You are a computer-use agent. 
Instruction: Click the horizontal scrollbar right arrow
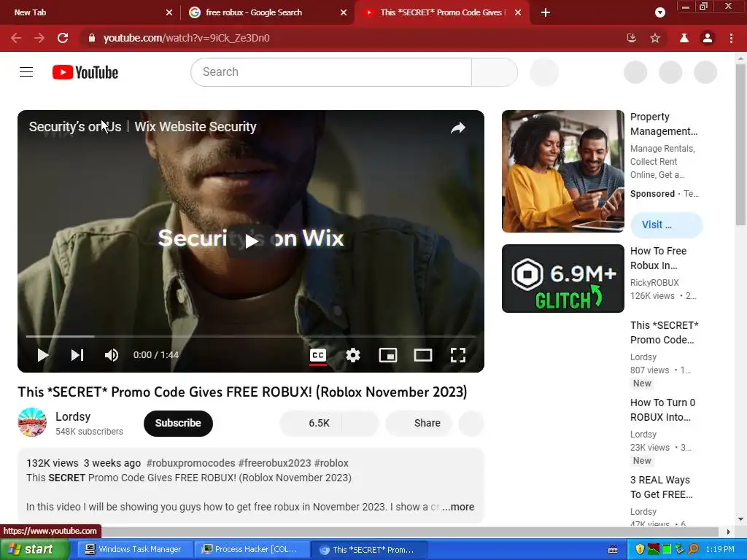[728, 532]
